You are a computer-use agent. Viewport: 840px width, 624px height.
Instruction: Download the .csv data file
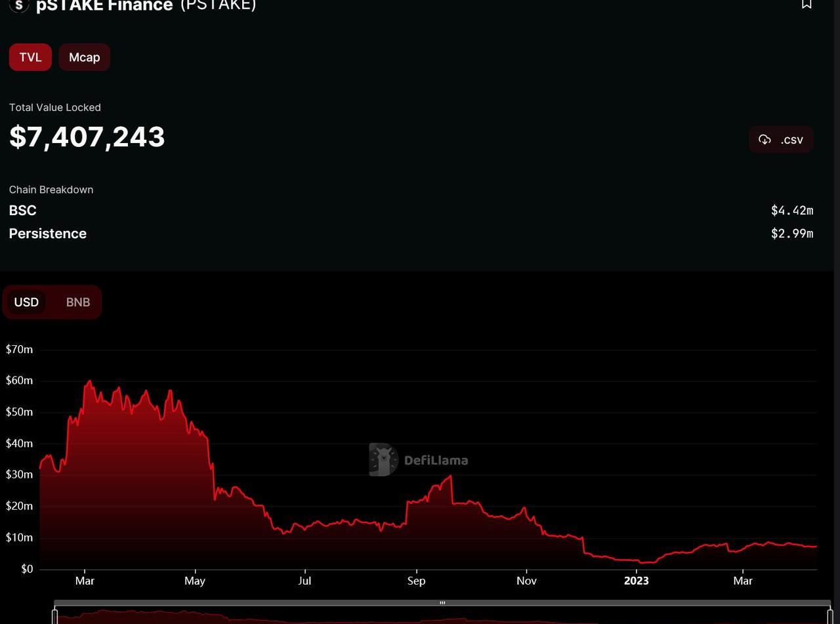pyautogui.click(x=781, y=139)
